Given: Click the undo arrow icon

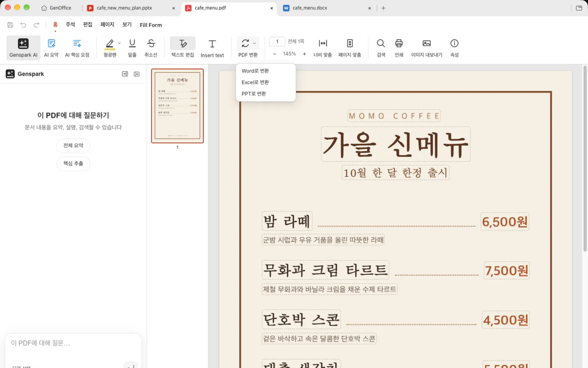Looking at the screenshot, I should (23, 25).
